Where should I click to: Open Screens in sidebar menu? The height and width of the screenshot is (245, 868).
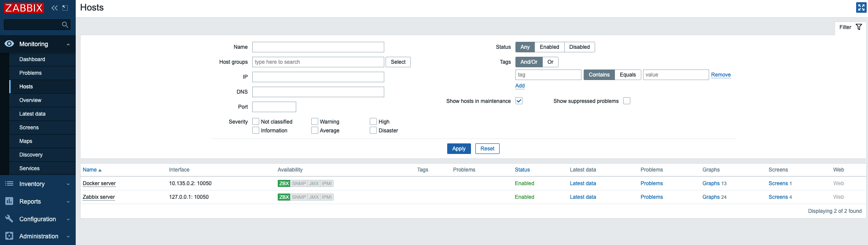click(x=42, y=128)
